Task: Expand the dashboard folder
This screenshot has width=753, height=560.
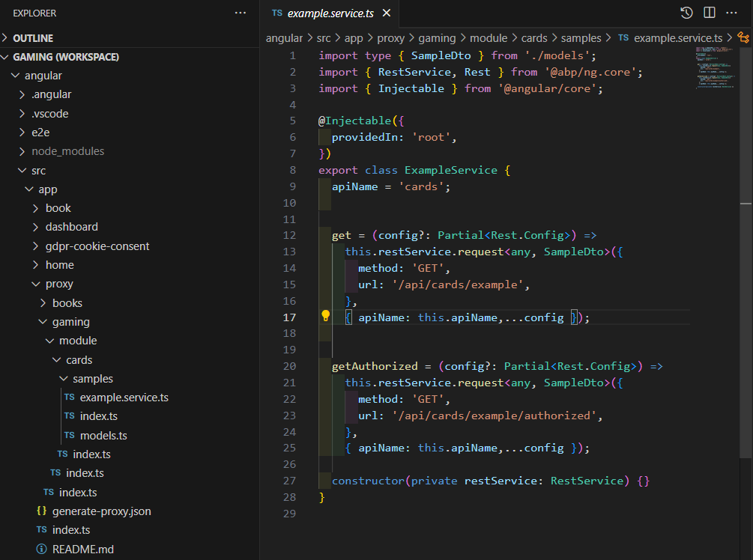Action: (x=71, y=227)
